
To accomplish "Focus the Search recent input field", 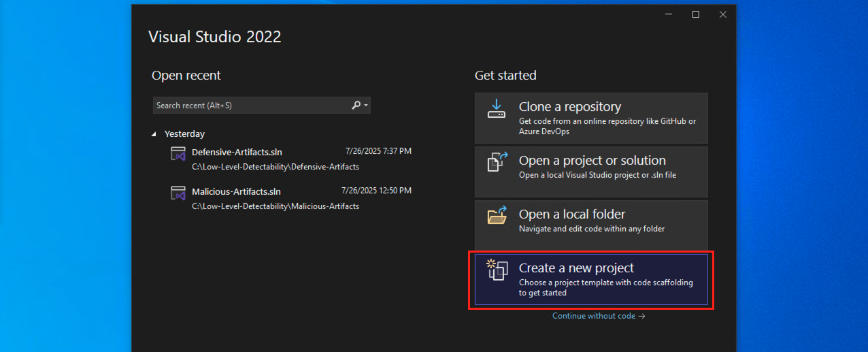I will pyautogui.click(x=262, y=106).
